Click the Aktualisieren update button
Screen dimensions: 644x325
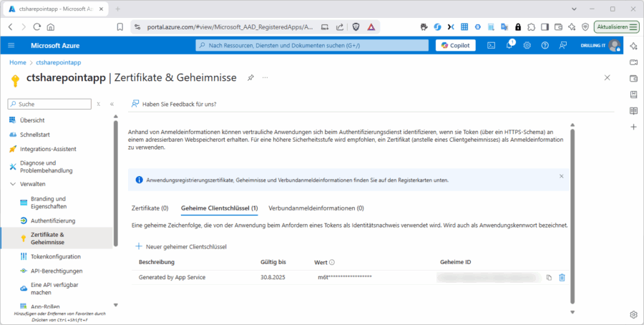coord(617,27)
